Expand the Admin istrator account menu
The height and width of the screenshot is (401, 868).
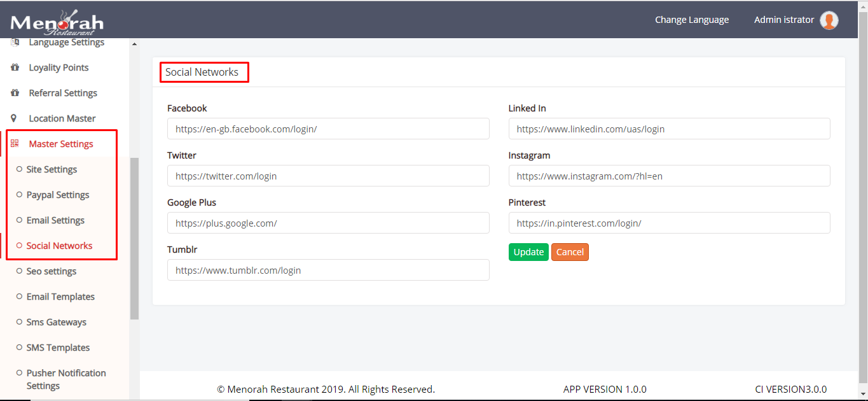pyautogui.click(x=783, y=20)
